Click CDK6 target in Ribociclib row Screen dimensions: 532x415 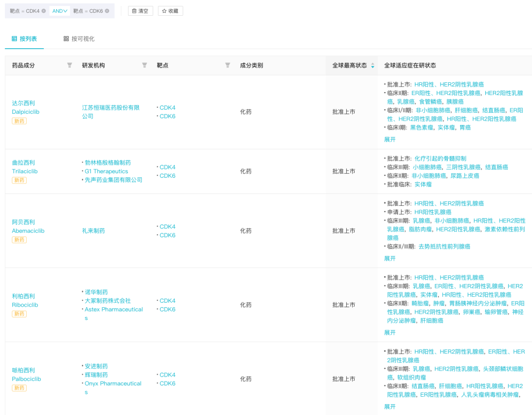coord(167,309)
